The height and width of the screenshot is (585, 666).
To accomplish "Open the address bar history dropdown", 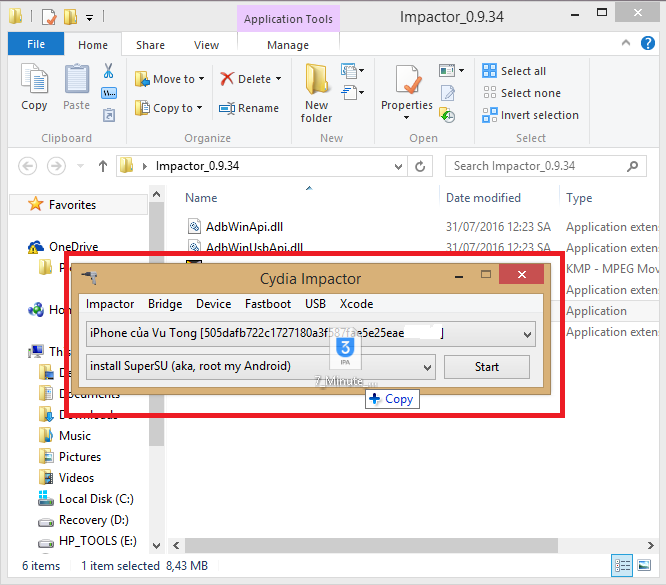I will point(398,166).
